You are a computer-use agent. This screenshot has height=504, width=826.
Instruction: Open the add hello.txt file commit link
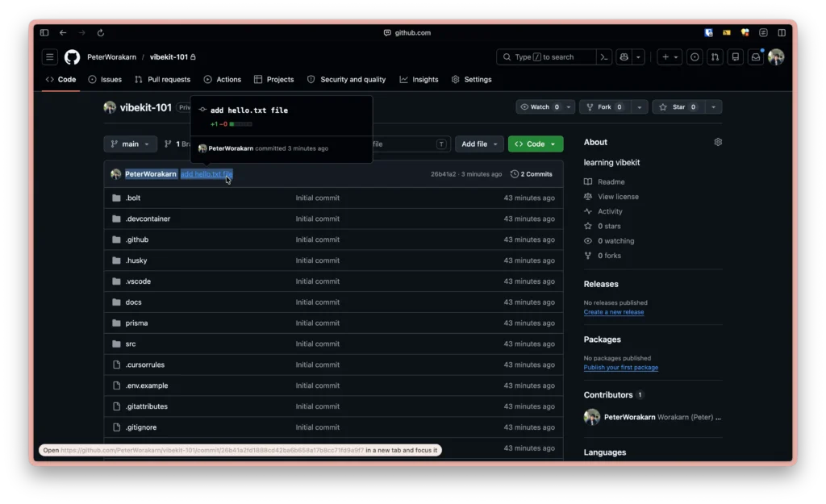(206, 174)
